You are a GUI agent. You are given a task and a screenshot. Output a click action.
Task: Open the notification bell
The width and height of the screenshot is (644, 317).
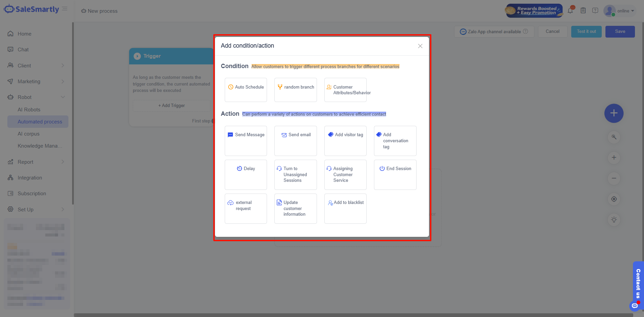pyautogui.click(x=570, y=11)
